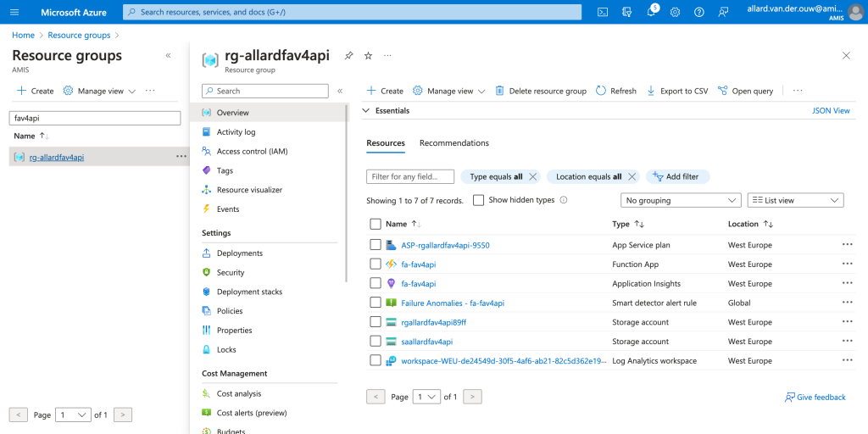Open the notifications bell icon
This screenshot has width=868, height=434.
coord(651,12)
